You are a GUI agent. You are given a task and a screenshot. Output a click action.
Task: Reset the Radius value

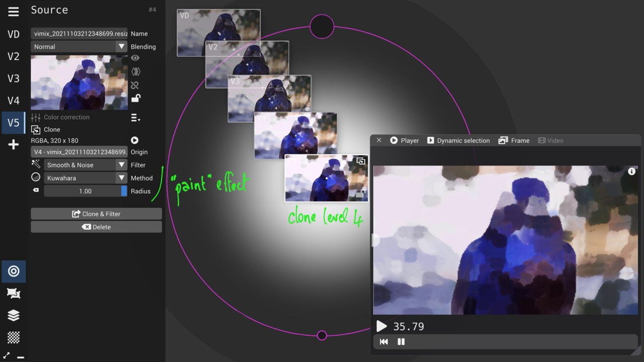click(36, 191)
